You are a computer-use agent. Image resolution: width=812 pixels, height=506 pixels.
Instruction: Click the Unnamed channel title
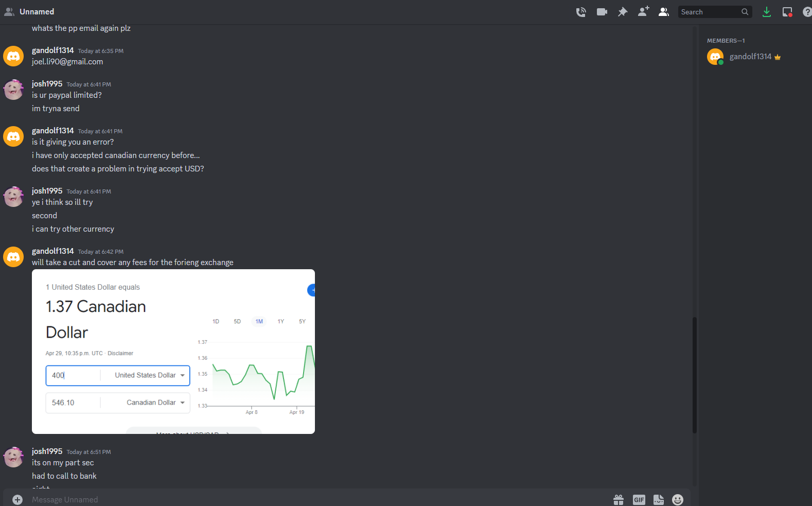[37, 12]
